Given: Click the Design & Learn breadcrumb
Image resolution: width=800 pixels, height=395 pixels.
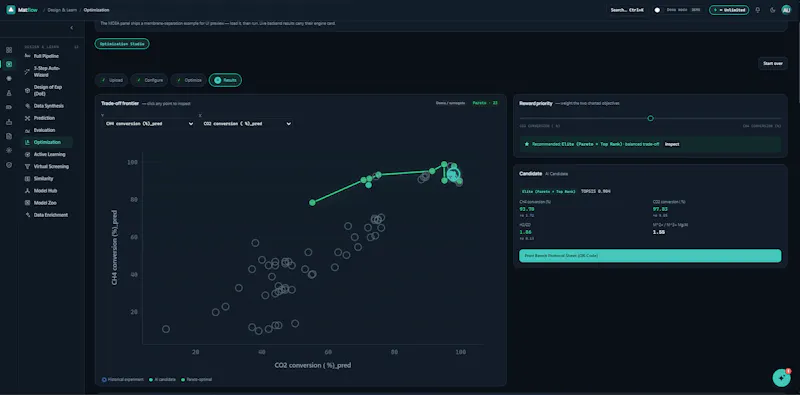Looking at the screenshot, I should [x=61, y=10].
